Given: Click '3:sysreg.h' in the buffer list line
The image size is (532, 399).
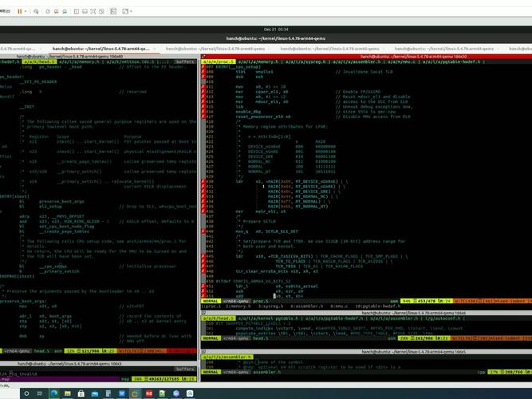Looking at the screenshot, I should (x=270, y=306).
